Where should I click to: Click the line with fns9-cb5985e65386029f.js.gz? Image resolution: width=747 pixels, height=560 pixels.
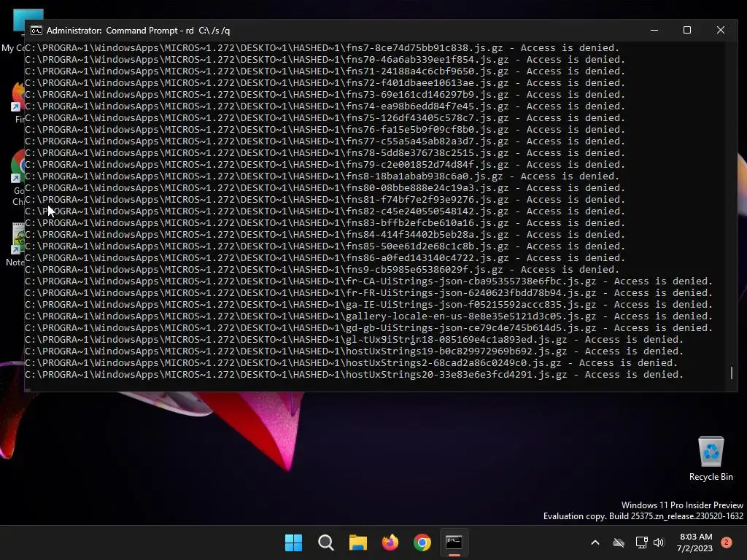(x=322, y=270)
